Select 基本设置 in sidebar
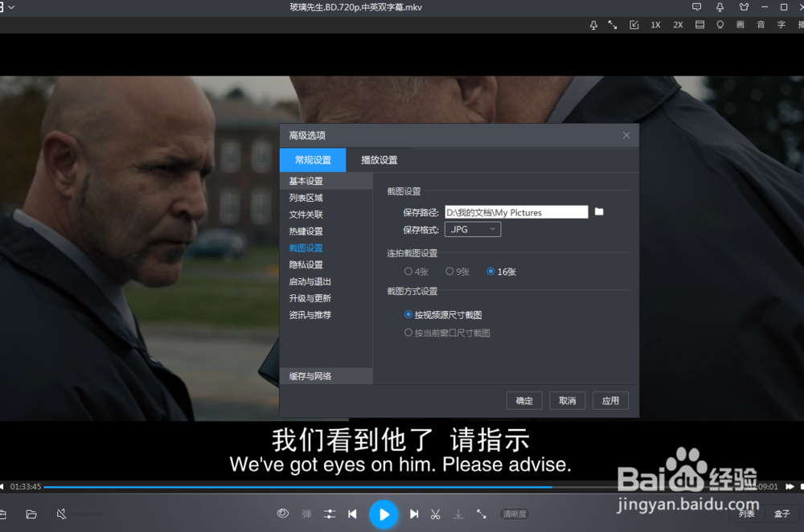804x532 pixels. click(x=326, y=181)
